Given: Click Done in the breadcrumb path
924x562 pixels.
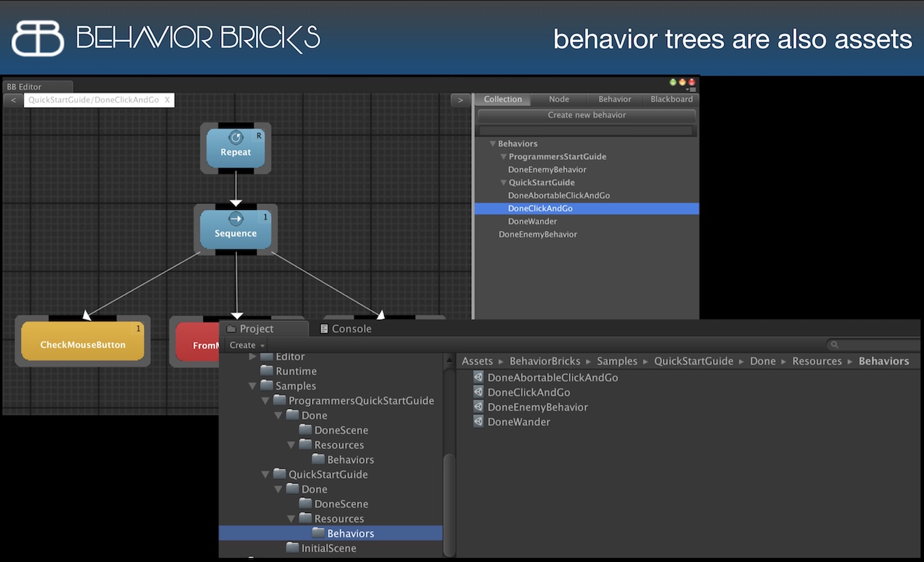Looking at the screenshot, I should click(x=763, y=361).
